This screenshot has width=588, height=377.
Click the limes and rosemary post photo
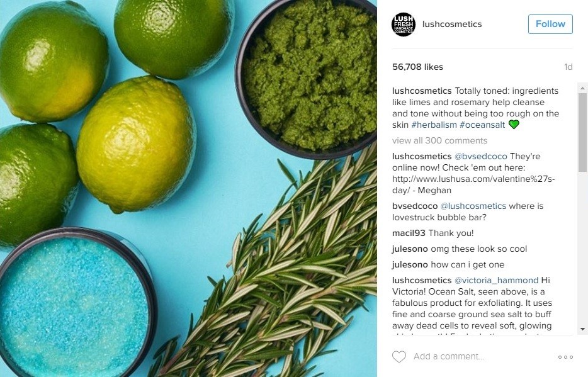(x=188, y=189)
